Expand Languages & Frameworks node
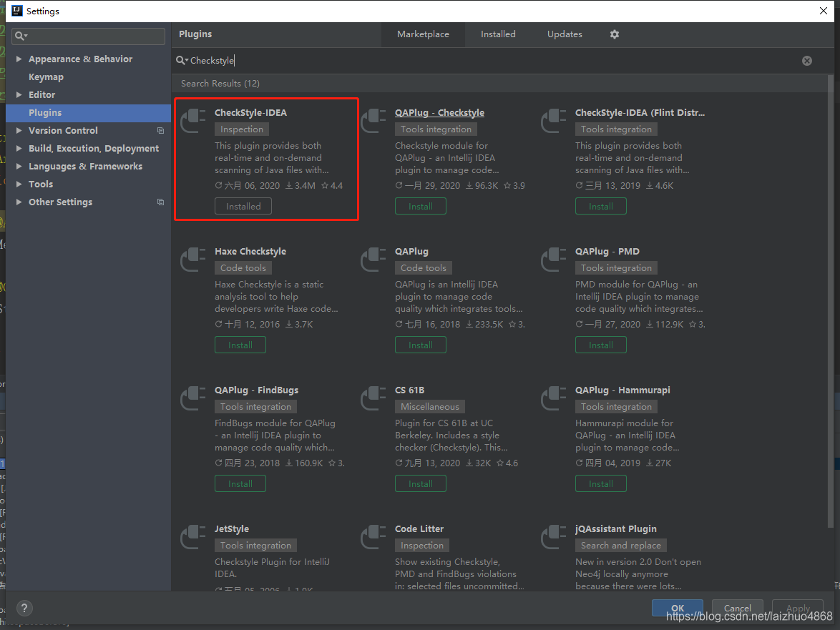The width and height of the screenshot is (840, 630). [x=19, y=167]
